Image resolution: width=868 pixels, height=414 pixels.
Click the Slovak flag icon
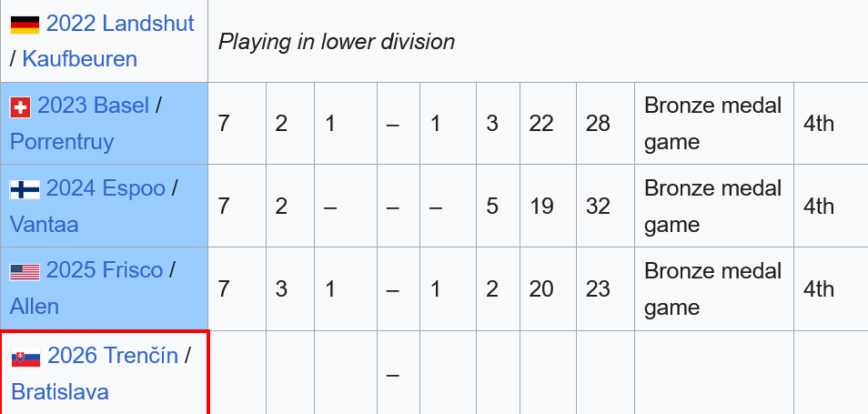click(25, 357)
